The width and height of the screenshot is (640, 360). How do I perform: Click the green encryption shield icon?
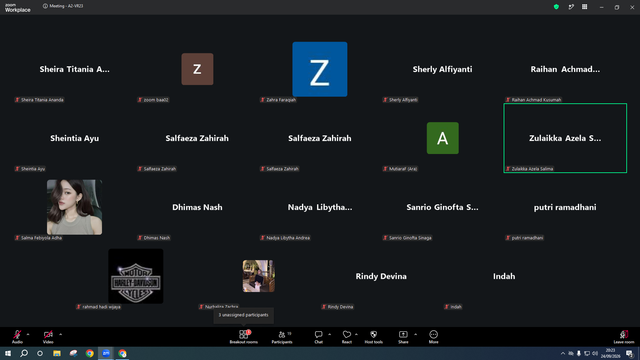click(x=556, y=7)
